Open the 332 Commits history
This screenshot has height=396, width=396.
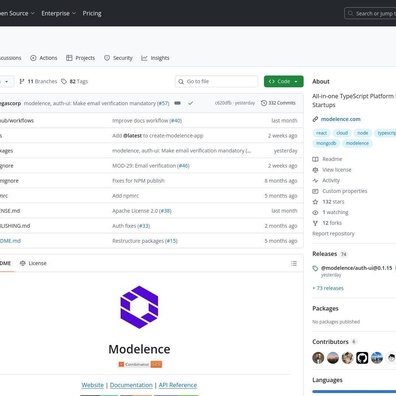pyautogui.click(x=278, y=103)
